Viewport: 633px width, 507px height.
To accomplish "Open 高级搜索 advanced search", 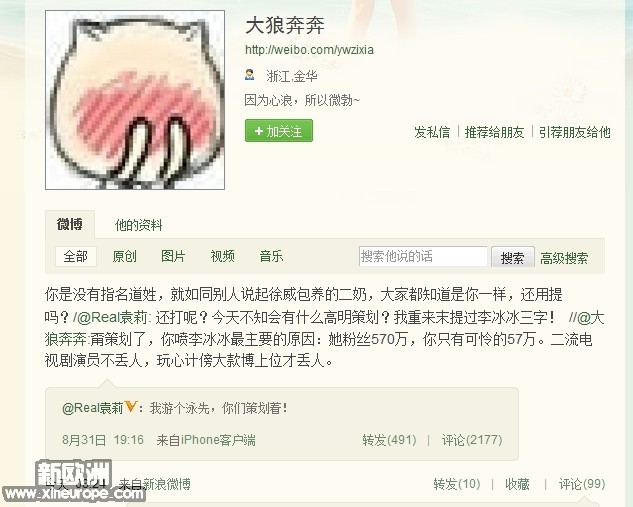I will pyautogui.click(x=564, y=258).
